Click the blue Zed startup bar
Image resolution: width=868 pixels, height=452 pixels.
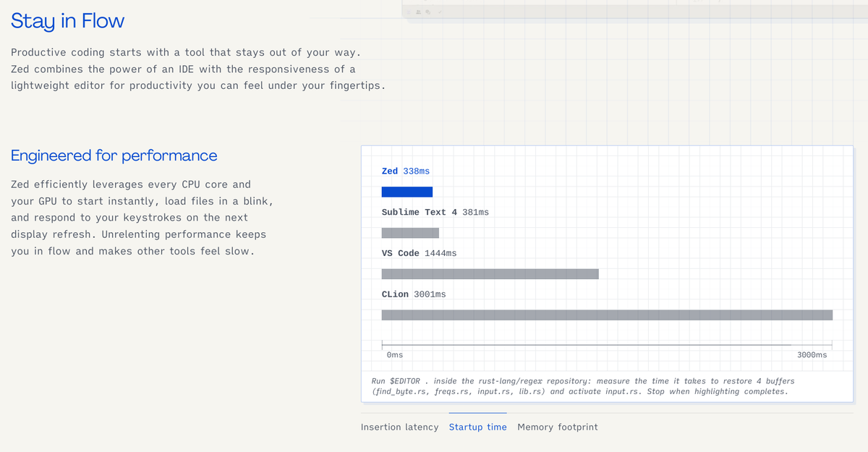[407, 192]
